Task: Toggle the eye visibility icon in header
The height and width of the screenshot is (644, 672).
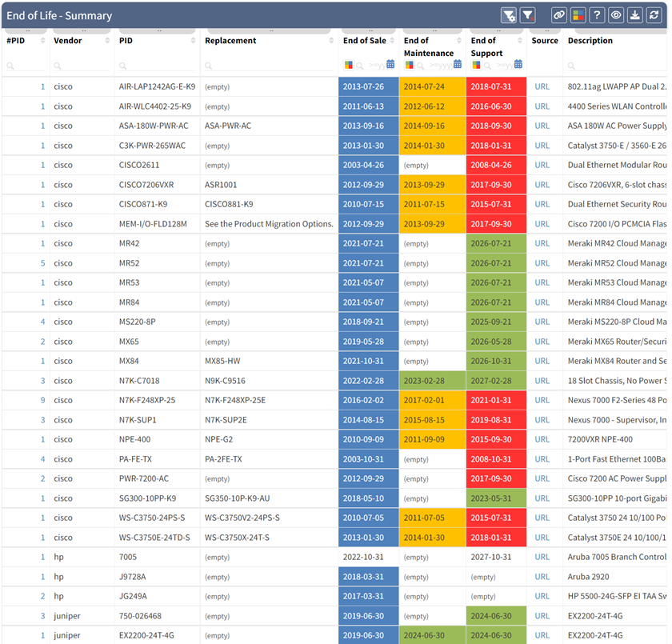Action: (616, 16)
